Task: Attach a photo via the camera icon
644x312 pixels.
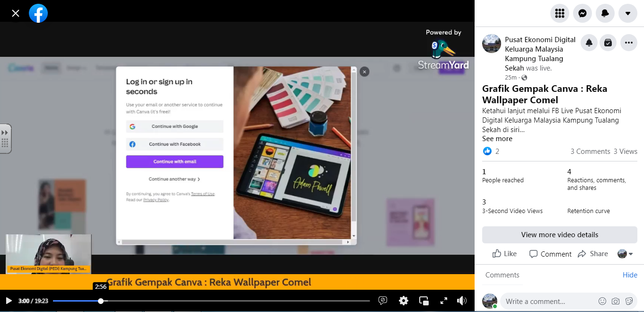Action: click(616, 301)
